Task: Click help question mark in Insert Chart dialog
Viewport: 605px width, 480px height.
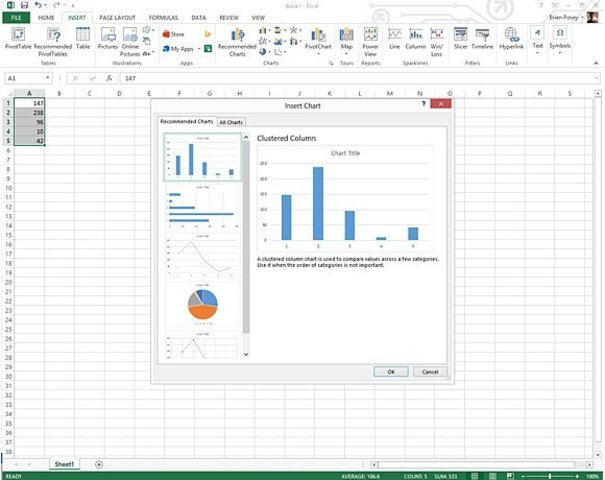Action: point(424,103)
